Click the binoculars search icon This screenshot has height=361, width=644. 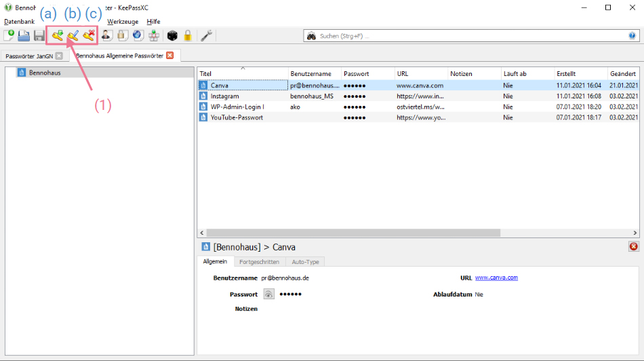311,36
